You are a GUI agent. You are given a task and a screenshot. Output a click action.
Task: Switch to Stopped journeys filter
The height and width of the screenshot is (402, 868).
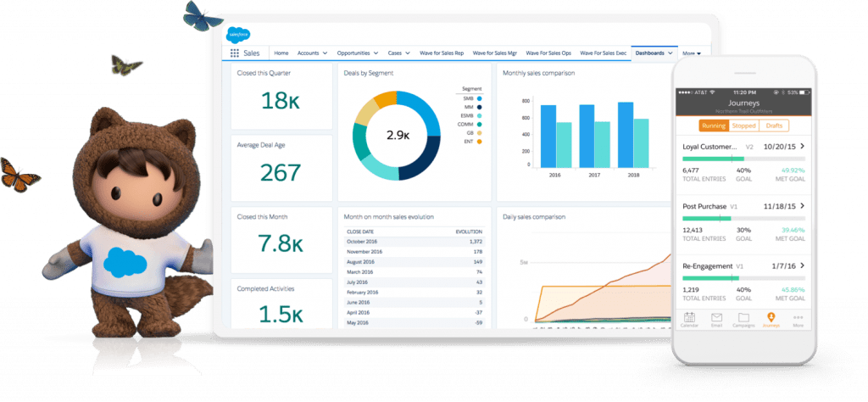coord(743,126)
